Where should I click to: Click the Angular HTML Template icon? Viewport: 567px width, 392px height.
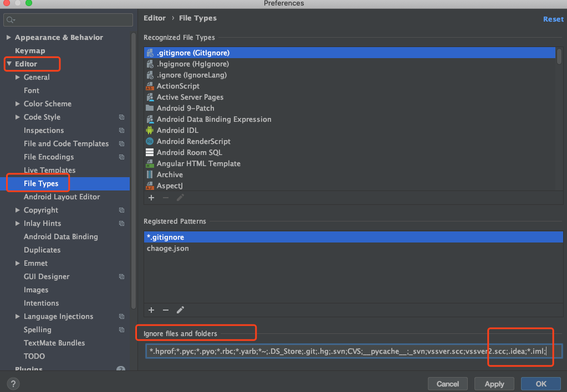[150, 164]
